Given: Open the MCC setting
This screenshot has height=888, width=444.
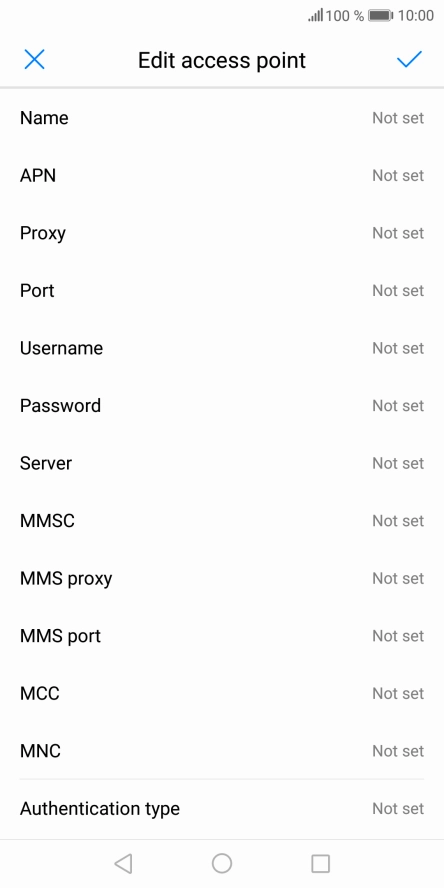Looking at the screenshot, I should coord(222,693).
